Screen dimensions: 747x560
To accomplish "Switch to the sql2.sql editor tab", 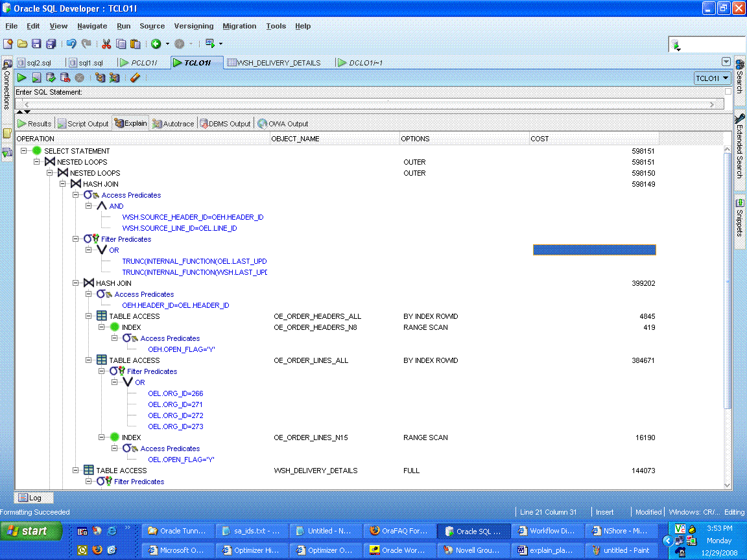I will [x=34, y=63].
